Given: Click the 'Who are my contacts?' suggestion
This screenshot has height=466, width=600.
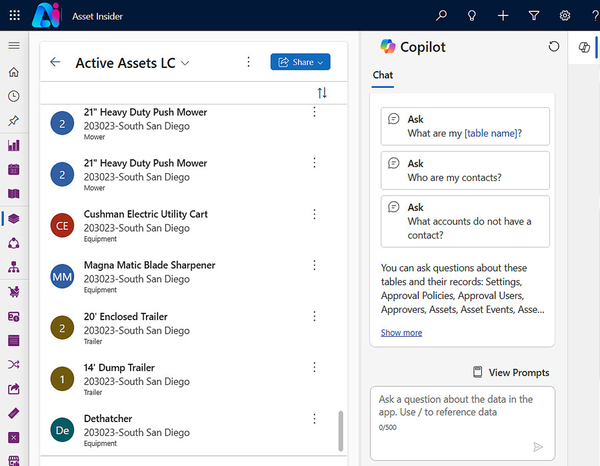Looking at the screenshot, I should [465, 170].
